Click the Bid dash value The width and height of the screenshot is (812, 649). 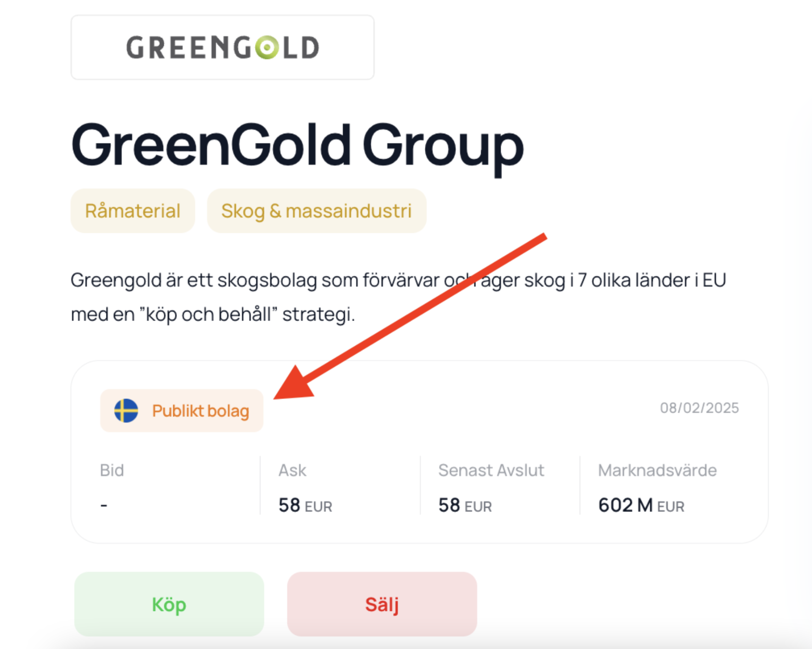click(104, 505)
